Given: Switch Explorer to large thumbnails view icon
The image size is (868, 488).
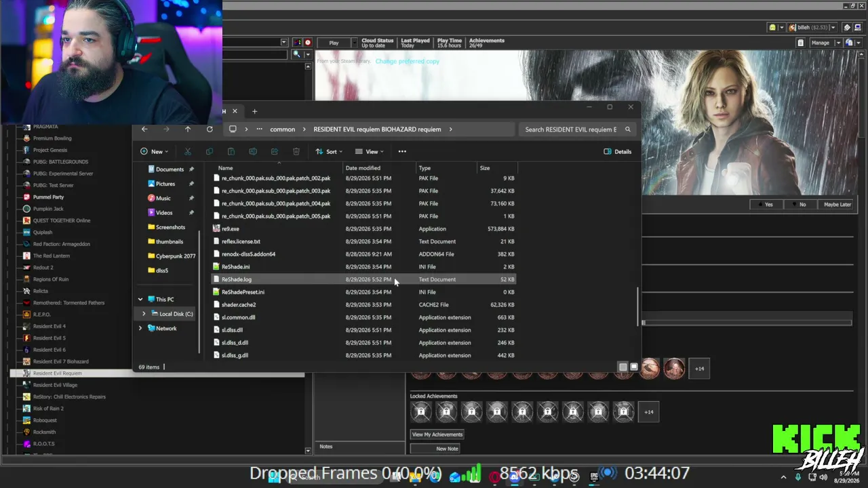Looking at the screenshot, I should (634, 367).
